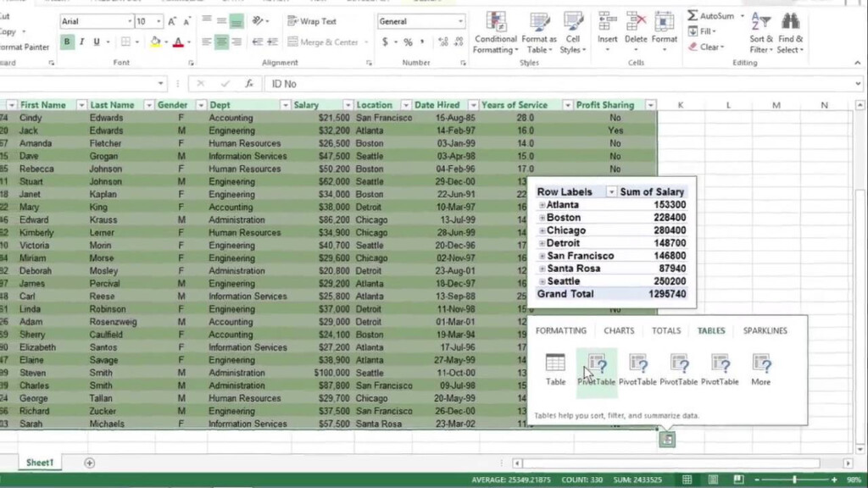Screen dimensions: 868x488
Task: Align text to the right
Action: pyautogui.click(x=236, y=42)
